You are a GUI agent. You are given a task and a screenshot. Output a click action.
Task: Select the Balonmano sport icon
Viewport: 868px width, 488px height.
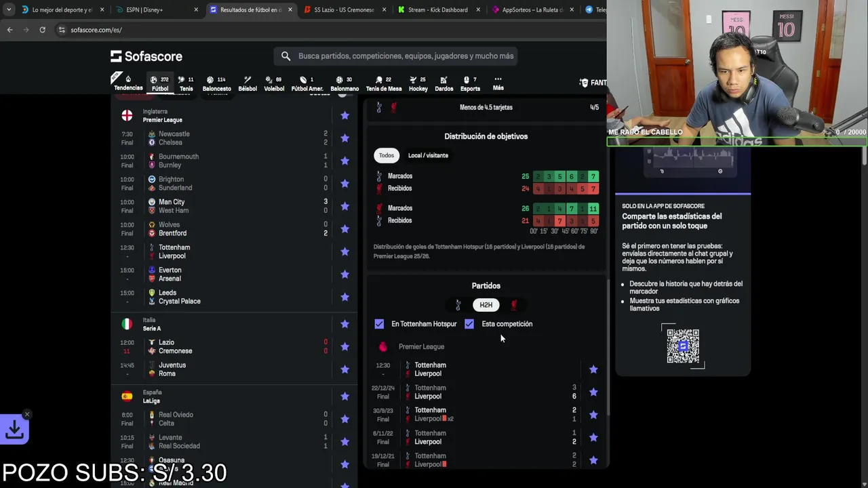coord(344,83)
